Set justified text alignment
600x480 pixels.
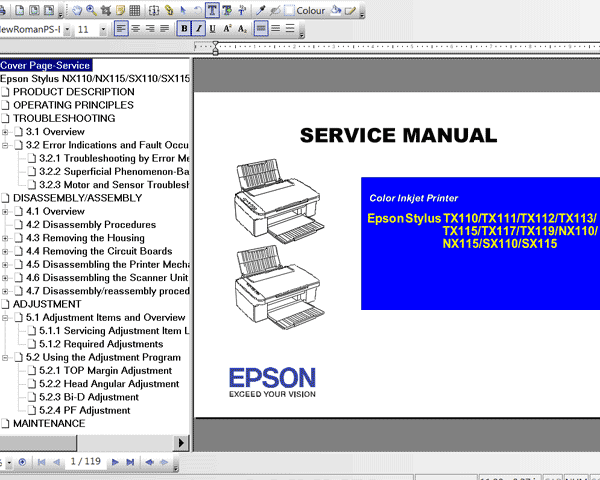(x=165, y=28)
